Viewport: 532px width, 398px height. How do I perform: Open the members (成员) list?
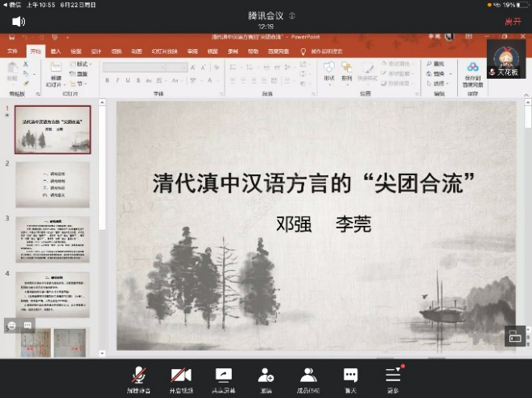click(x=308, y=378)
